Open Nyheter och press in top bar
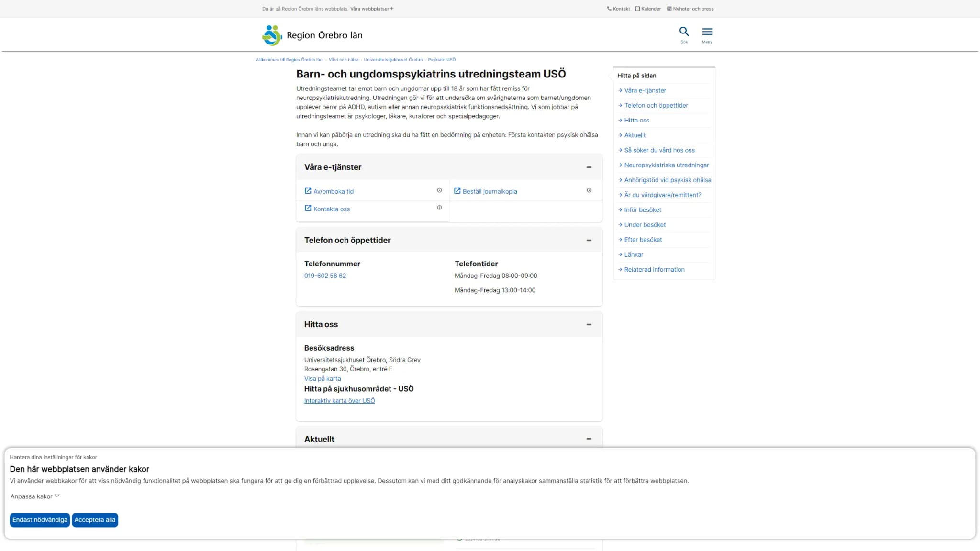Image resolution: width=980 pixels, height=551 pixels. pyautogui.click(x=690, y=9)
